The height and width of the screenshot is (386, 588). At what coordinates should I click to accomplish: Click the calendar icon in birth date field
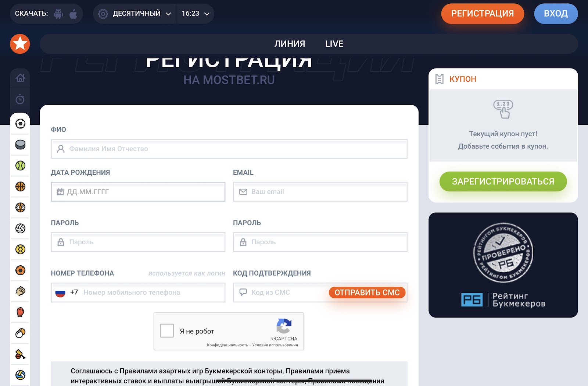tap(60, 192)
